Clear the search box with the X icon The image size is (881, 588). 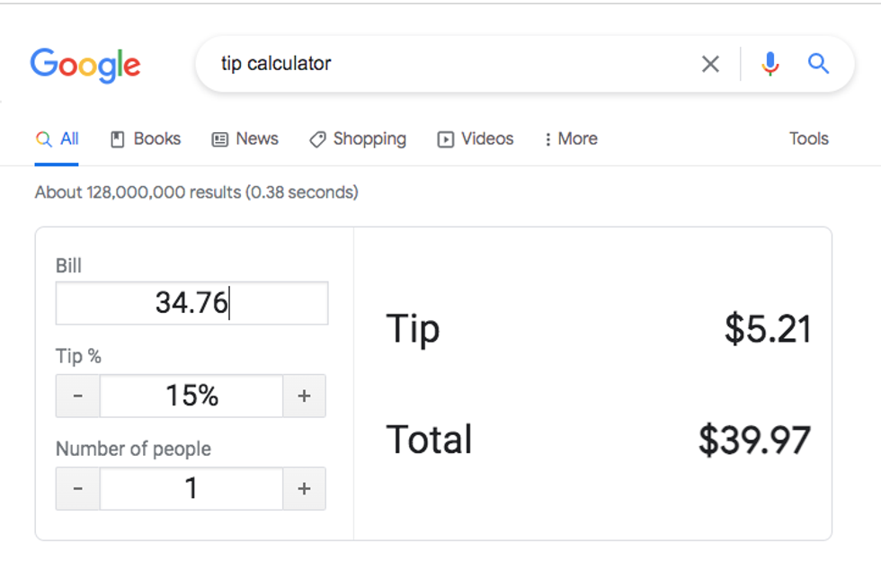pos(710,64)
